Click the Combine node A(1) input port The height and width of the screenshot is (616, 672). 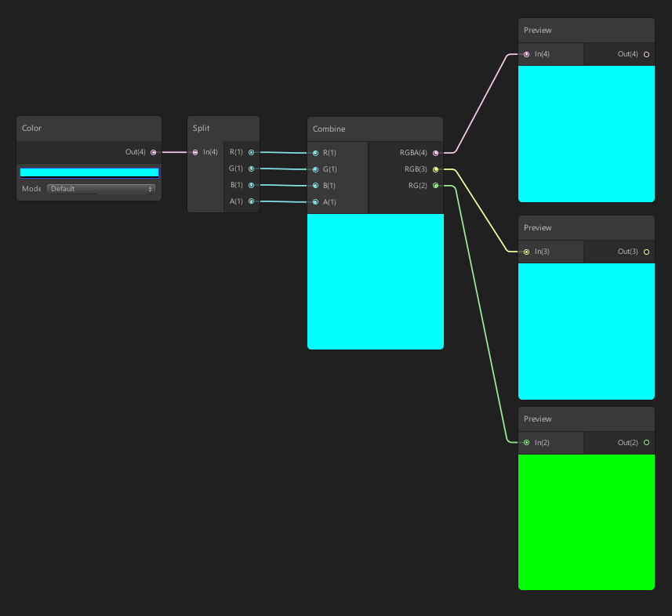[x=315, y=202]
